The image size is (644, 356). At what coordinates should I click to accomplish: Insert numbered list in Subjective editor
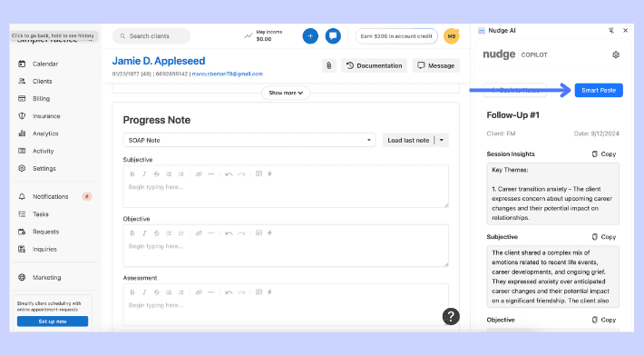point(181,173)
